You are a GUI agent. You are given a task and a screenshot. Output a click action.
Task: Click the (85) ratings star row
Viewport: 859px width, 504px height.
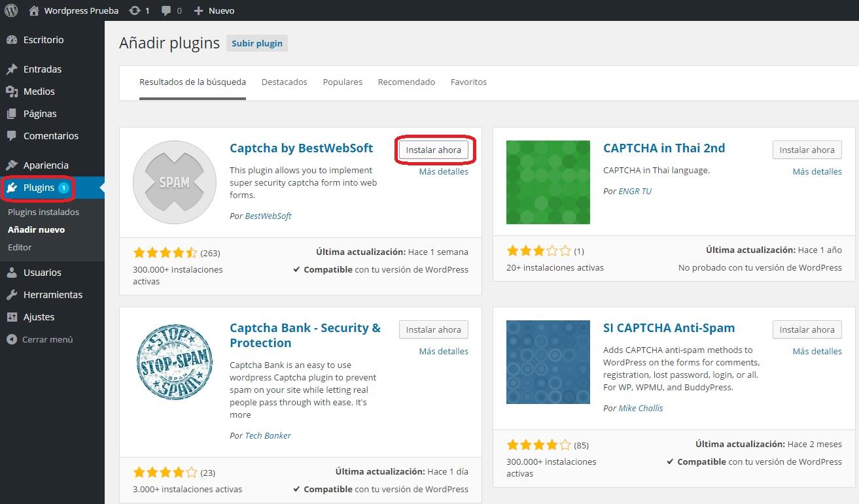(x=538, y=446)
